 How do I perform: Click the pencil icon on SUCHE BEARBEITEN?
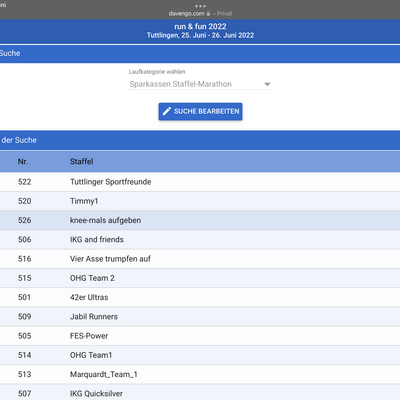tap(167, 111)
